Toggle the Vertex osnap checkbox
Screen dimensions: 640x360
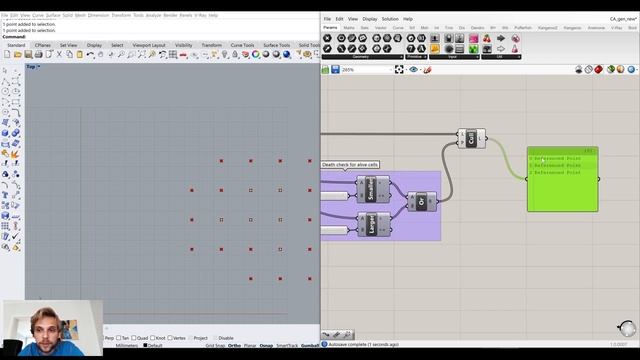pyautogui.click(x=170, y=338)
